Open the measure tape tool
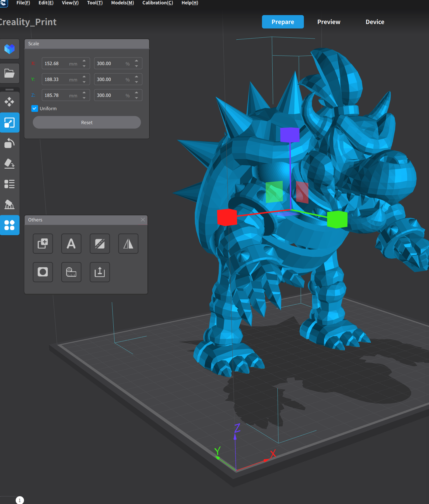 [71, 272]
